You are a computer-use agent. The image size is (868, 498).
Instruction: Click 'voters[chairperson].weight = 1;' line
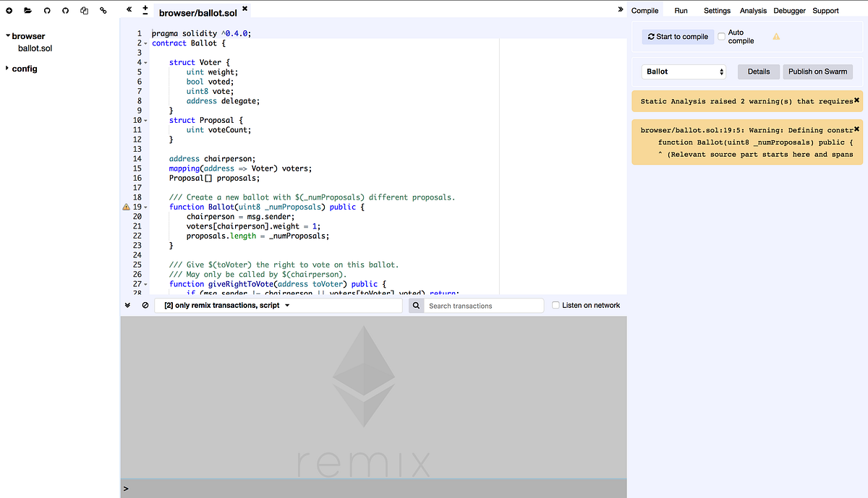pos(254,226)
